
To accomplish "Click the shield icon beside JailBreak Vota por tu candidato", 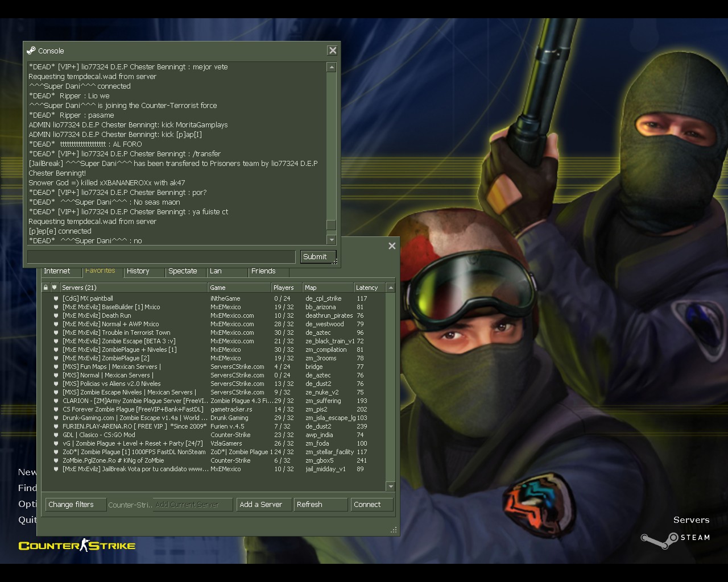I will [56, 469].
